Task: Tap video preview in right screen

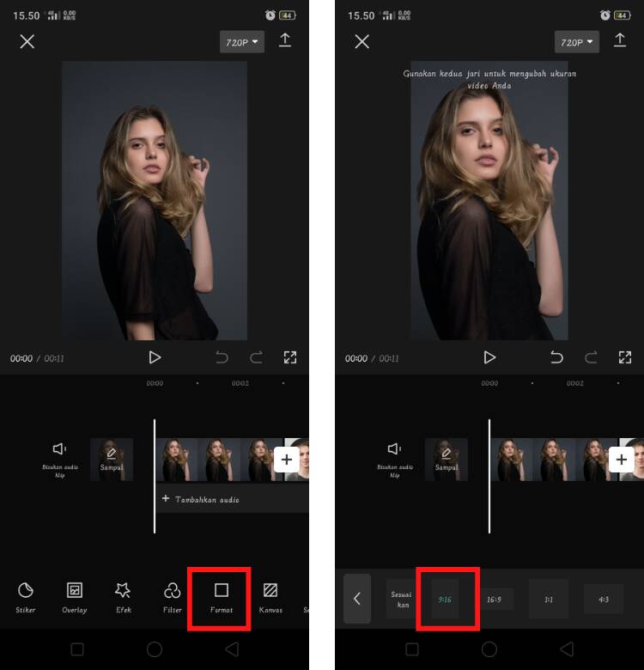Action: tap(489, 200)
